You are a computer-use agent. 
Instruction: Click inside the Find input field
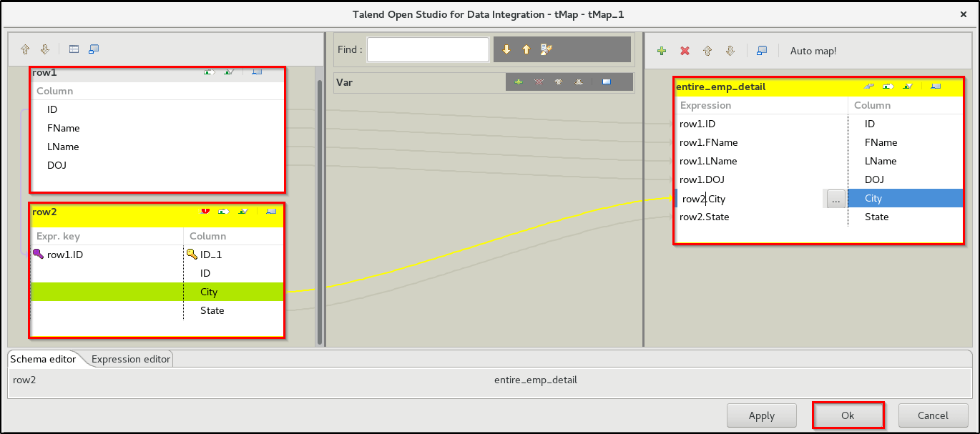click(427, 49)
